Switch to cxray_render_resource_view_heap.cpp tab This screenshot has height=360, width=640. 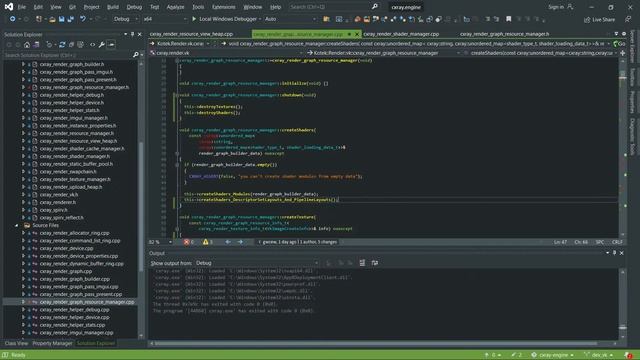[191, 34]
